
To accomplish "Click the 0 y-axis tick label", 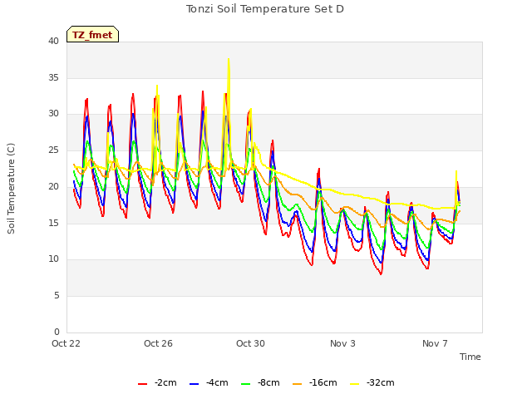I will [x=57, y=332].
